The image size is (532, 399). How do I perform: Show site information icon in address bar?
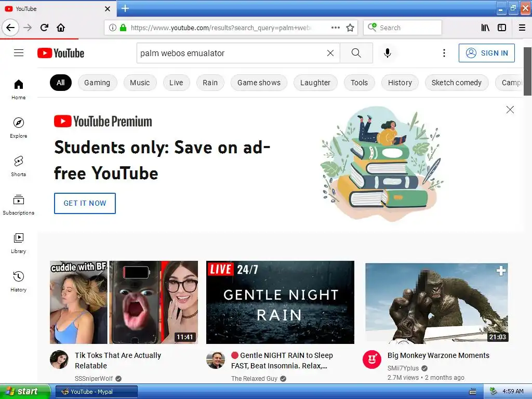113,28
